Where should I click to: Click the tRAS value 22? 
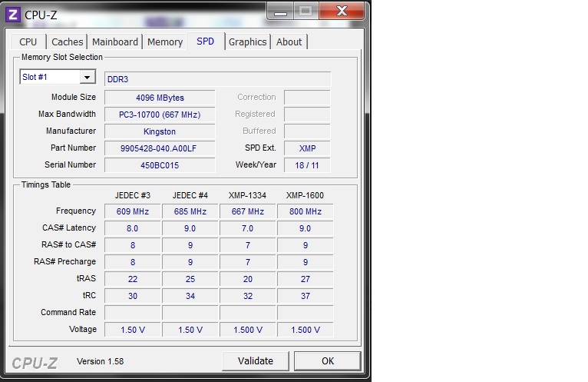(133, 279)
